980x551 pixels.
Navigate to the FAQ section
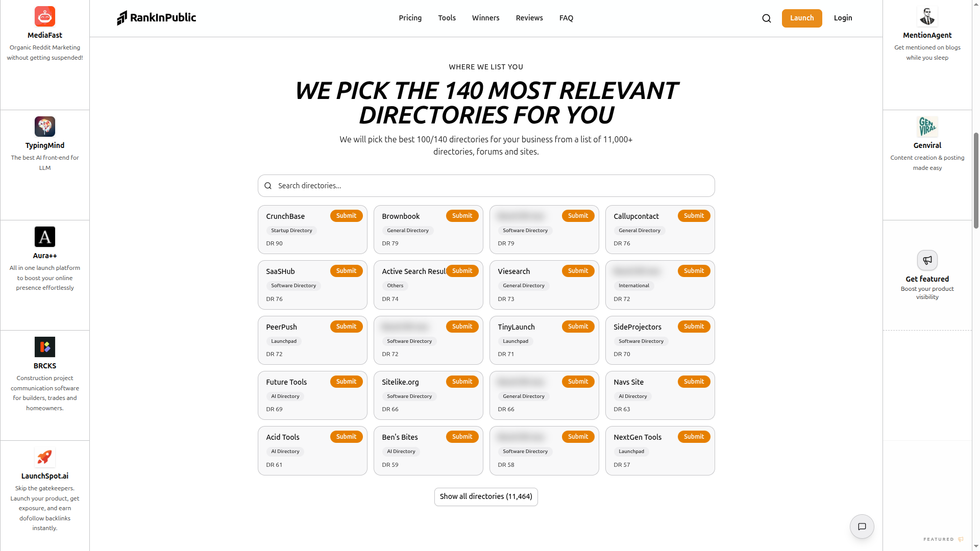[x=566, y=18]
